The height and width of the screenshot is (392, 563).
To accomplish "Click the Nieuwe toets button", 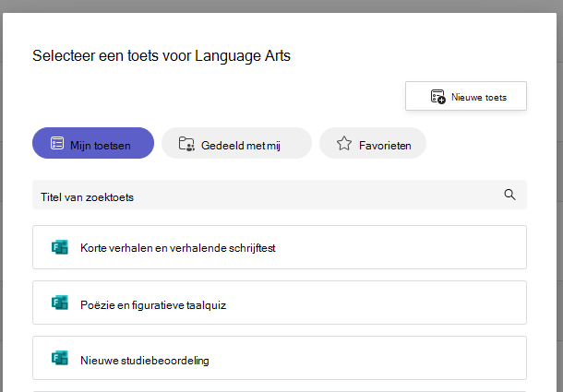I will click(466, 96).
